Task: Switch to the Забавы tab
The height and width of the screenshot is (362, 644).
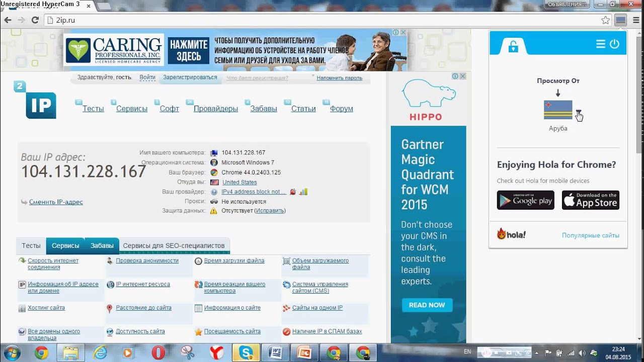Action: coord(102,245)
